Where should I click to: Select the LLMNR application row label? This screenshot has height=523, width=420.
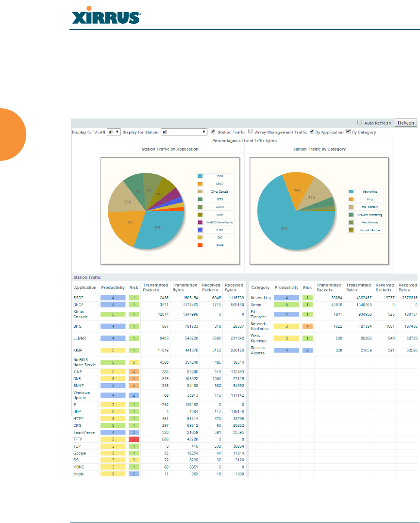coord(80,338)
